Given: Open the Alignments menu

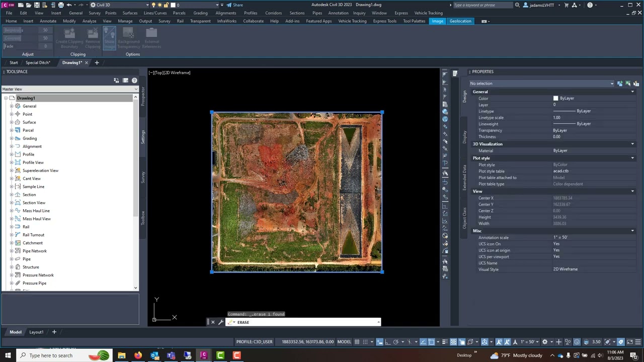Looking at the screenshot, I should point(226,13).
